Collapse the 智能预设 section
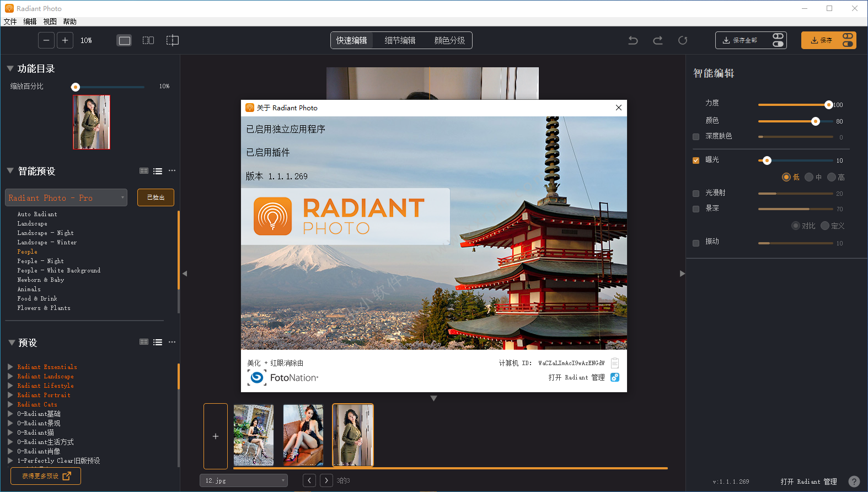The image size is (868, 492). [10, 171]
